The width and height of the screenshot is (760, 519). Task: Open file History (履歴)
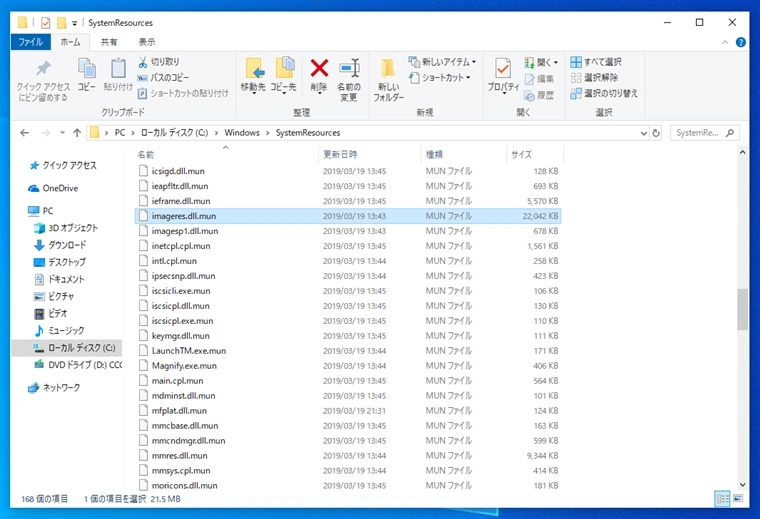click(x=539, y=95)
